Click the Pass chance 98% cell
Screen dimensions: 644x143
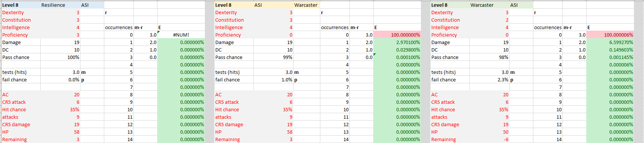[x=489, y=57]
